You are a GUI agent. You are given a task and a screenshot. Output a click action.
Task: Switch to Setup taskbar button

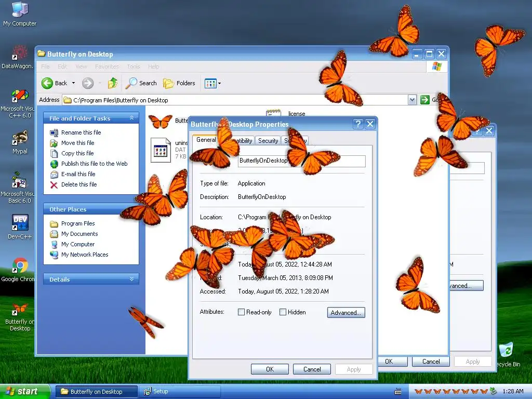(x=180, y=392)
